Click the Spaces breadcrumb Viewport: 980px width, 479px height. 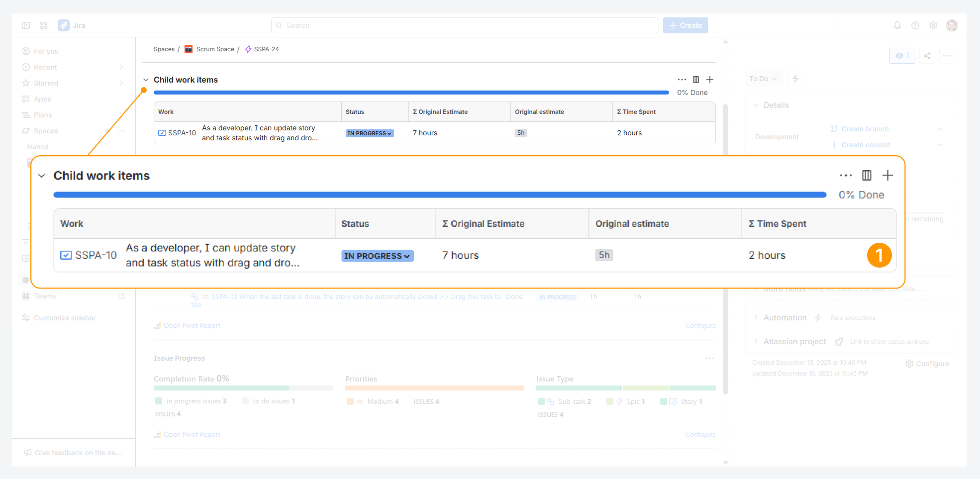164,49
